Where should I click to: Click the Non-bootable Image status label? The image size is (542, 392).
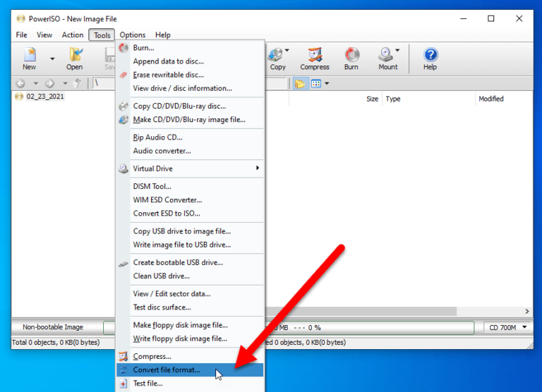tap(53, 327)
